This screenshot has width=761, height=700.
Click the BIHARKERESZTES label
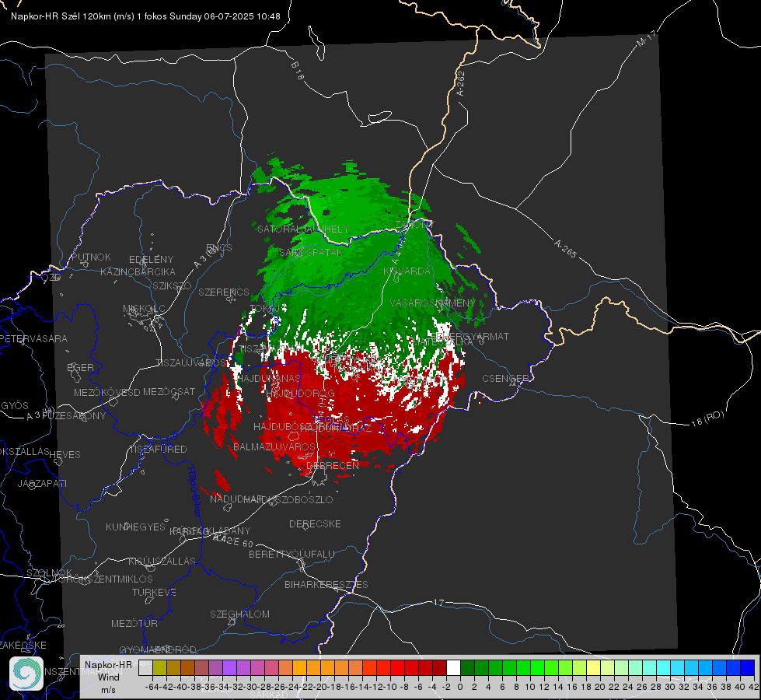tap(326, 584)
